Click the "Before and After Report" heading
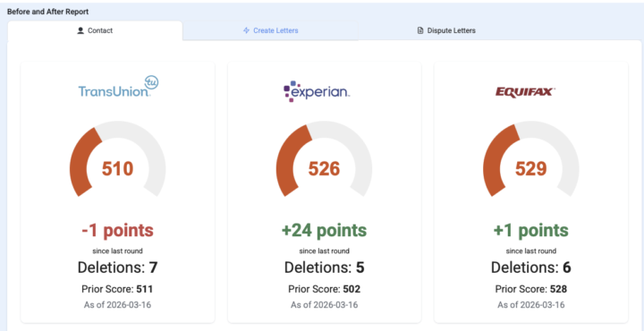This screenshot has width=644, height=331. click(47, 12)
